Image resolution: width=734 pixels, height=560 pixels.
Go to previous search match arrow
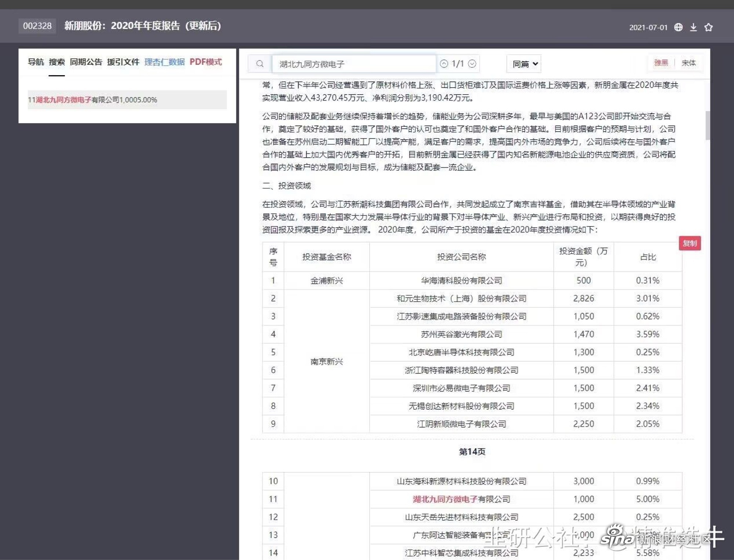point(444,64)
